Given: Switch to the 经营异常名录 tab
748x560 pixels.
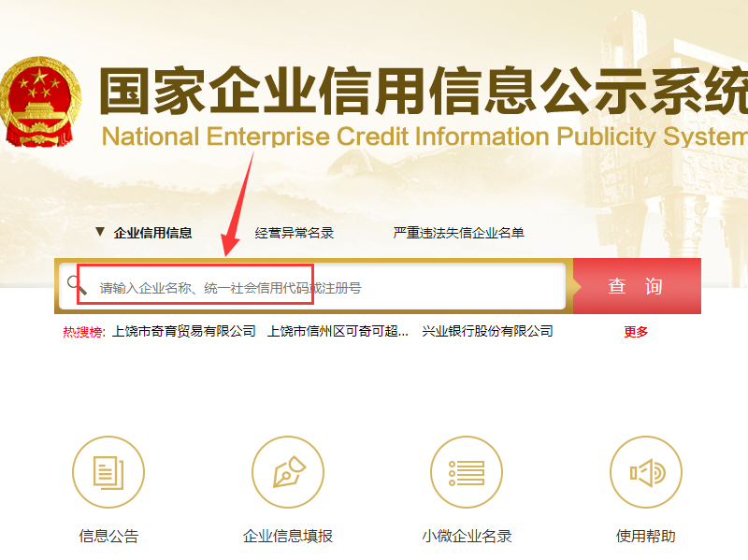Looking at the screenshot, I should coord(295,233).
